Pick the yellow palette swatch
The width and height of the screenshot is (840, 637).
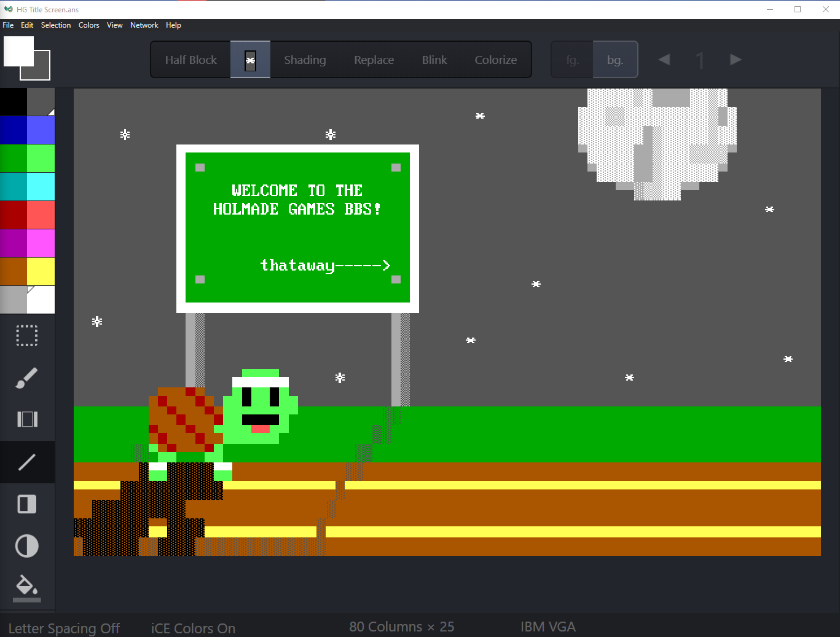click(x=41, y=272)
